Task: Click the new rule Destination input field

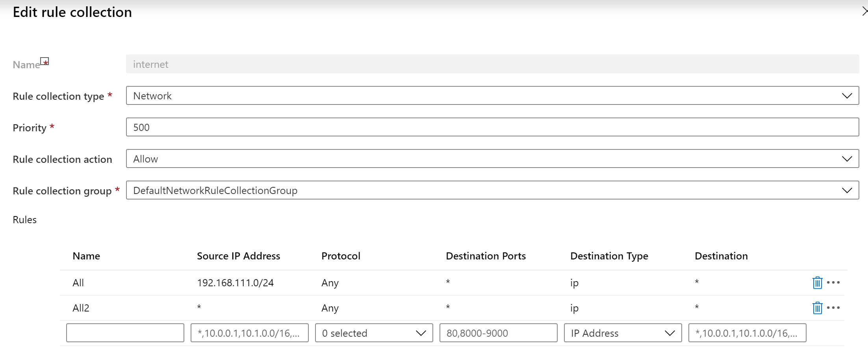Action: (x=747, y=333)
